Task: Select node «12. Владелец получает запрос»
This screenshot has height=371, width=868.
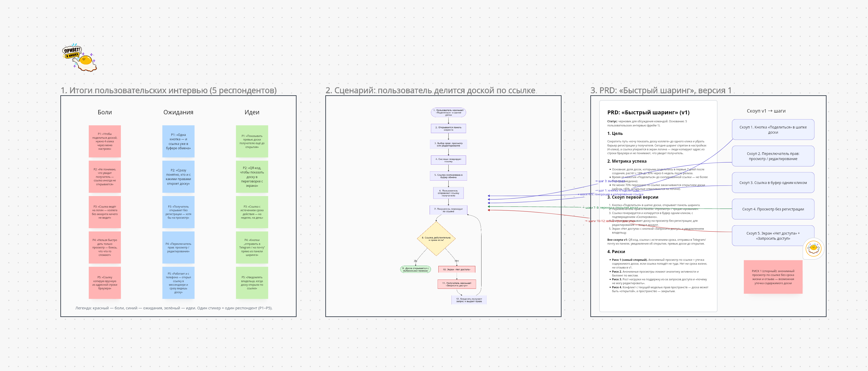Action: (x=469, y=300)
